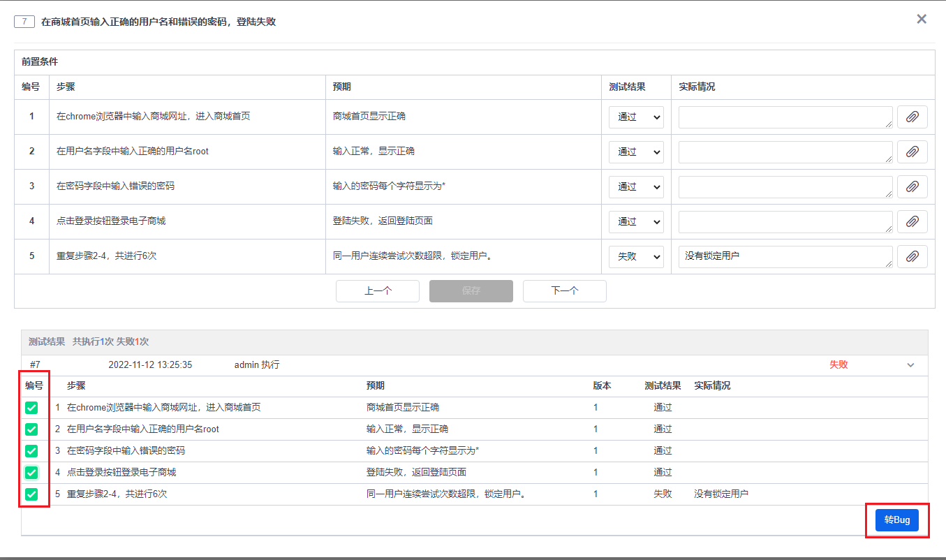Open the result dropdown for step 3

coord(636,187)
